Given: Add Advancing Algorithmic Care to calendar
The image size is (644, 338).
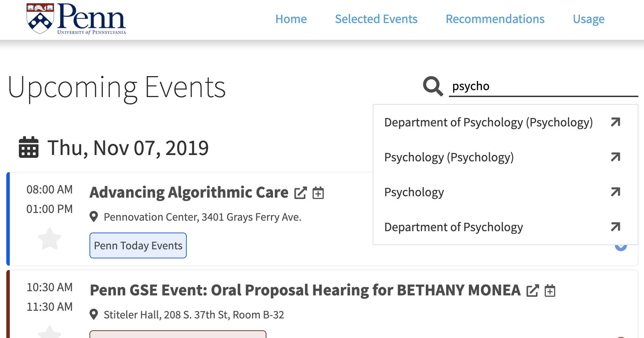Looking at the screenshot, I should point(318,193).
